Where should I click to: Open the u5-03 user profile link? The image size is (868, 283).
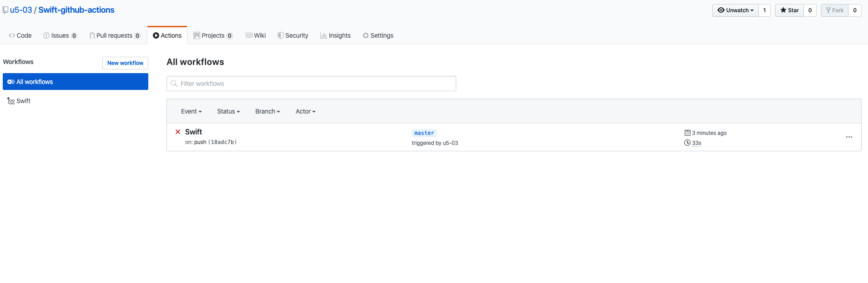21,10
